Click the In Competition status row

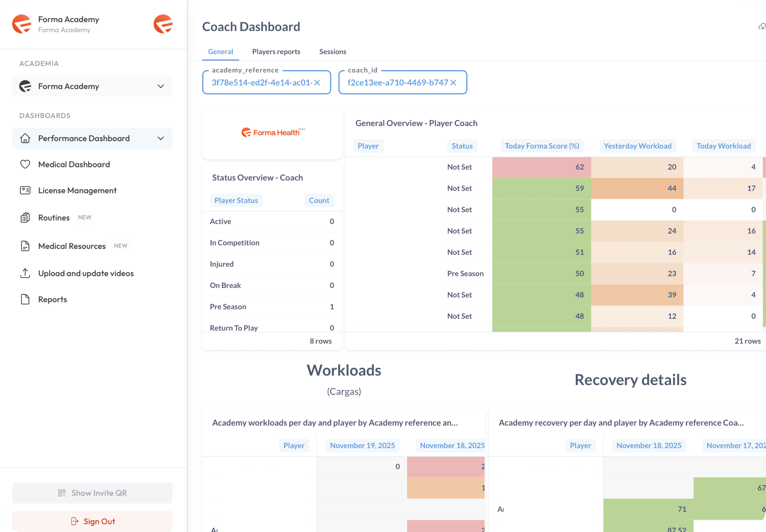272,243
